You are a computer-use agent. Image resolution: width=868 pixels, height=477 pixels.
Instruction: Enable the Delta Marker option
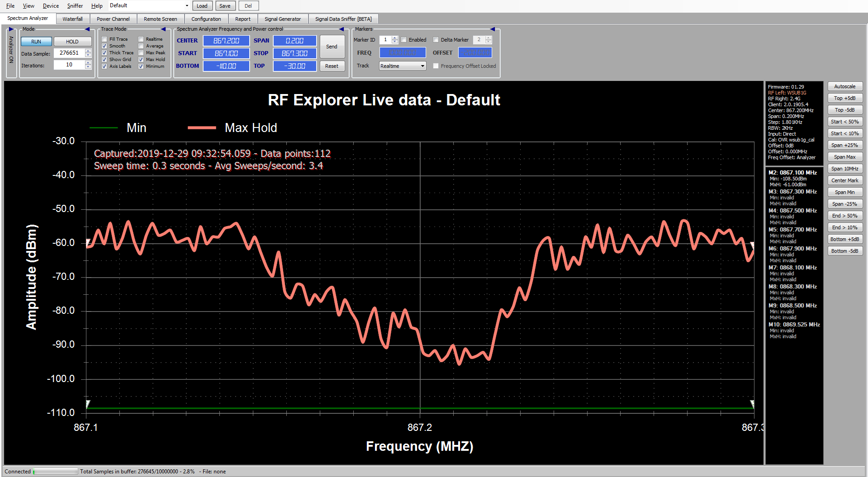pos(436,40)
